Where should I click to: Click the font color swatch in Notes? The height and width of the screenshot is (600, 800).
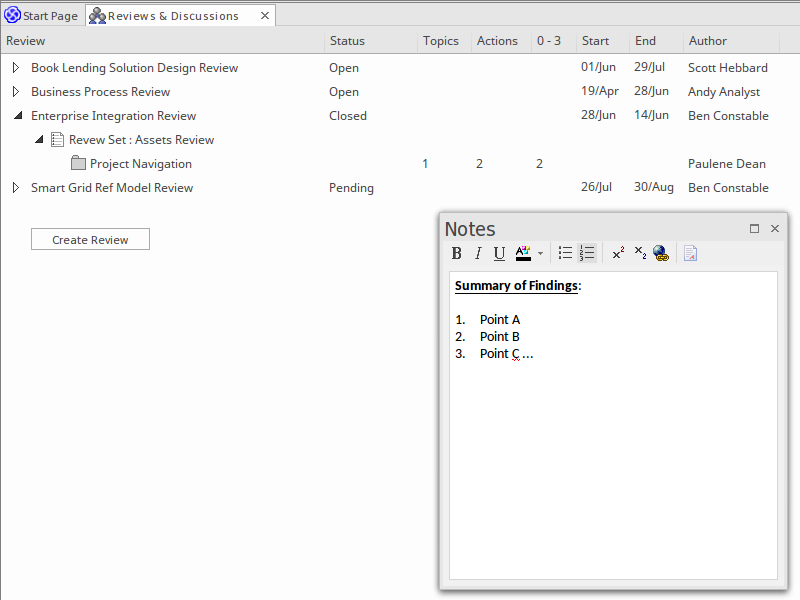[523, 254]
